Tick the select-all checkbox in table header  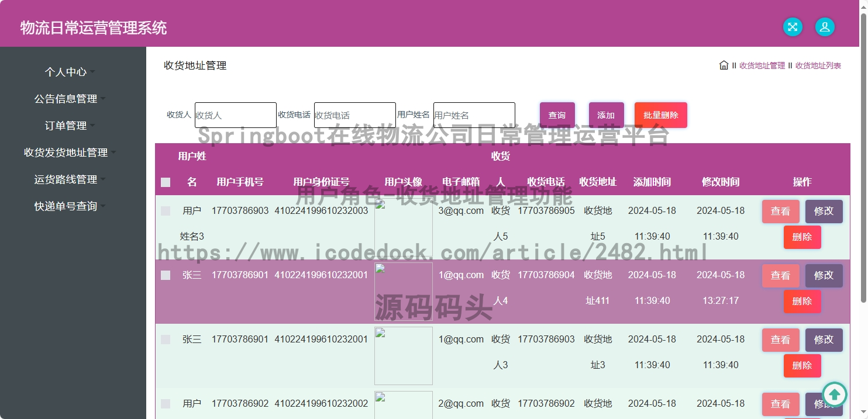[166, 182]
